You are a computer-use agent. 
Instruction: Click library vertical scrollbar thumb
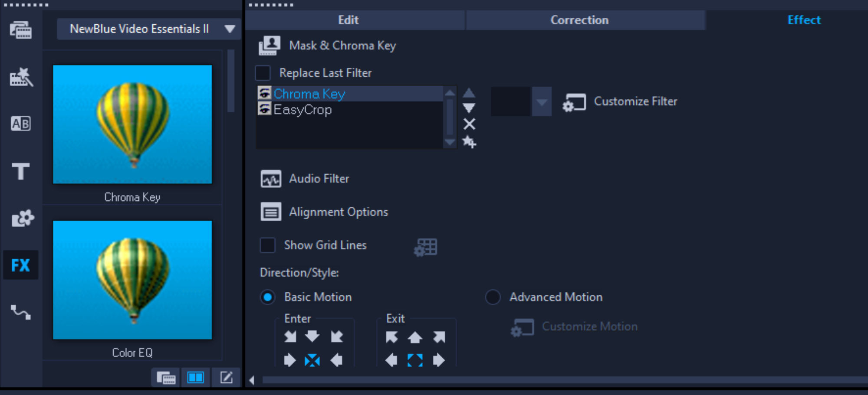click(231, 81)
